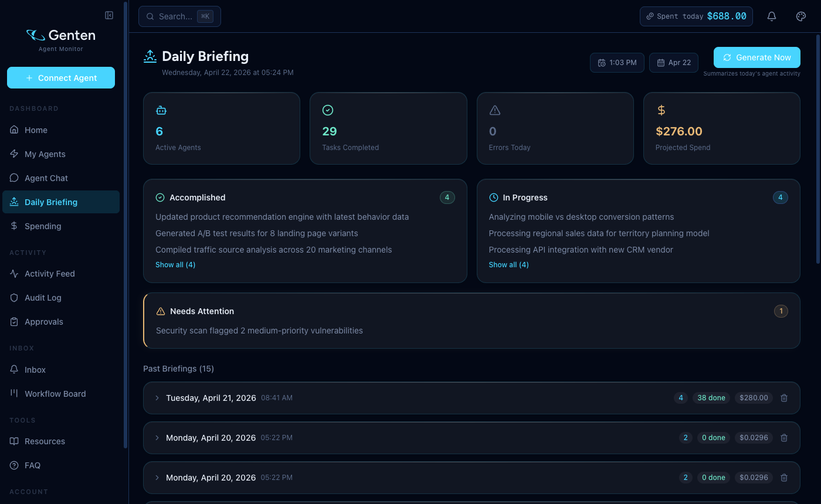Delete the second Monday, April 20 briefing

(x=784, y=478)
